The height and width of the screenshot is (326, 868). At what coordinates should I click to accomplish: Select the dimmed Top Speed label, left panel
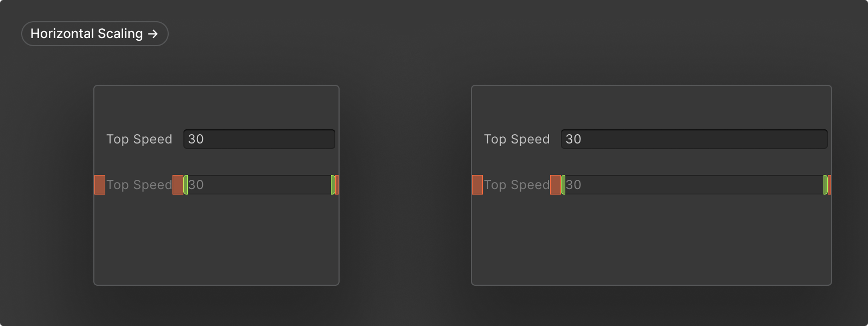[139, 185]
